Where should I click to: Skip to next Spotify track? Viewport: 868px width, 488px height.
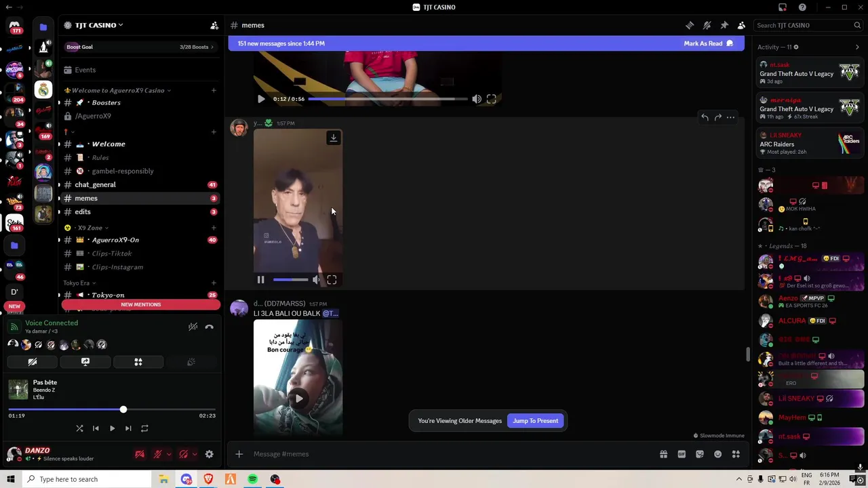pyautogui.click(x=128, y=428)
